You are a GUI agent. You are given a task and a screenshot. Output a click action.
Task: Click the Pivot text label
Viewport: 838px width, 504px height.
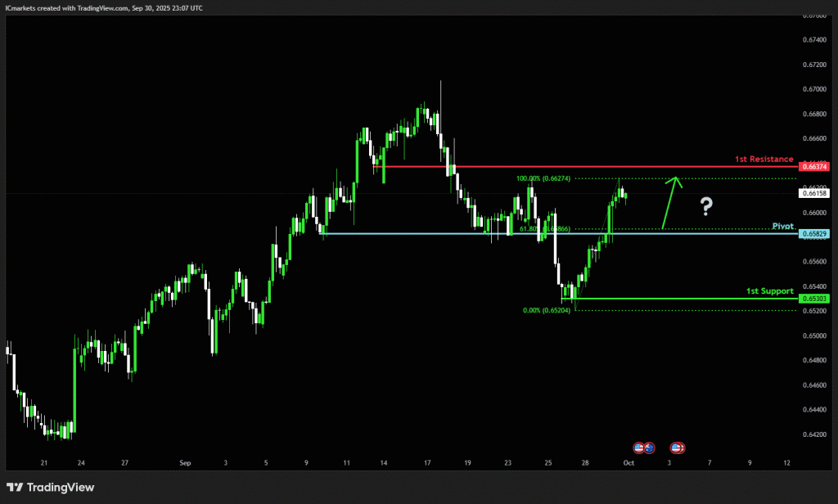783,225
